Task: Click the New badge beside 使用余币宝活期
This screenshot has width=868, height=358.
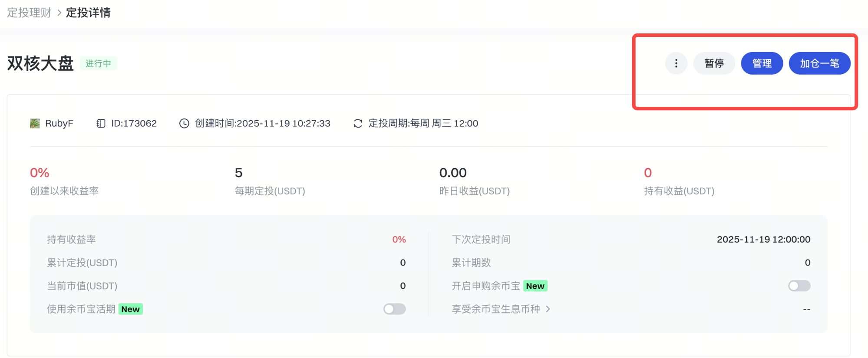Action: pyautogui.click(x=130, y=309)
